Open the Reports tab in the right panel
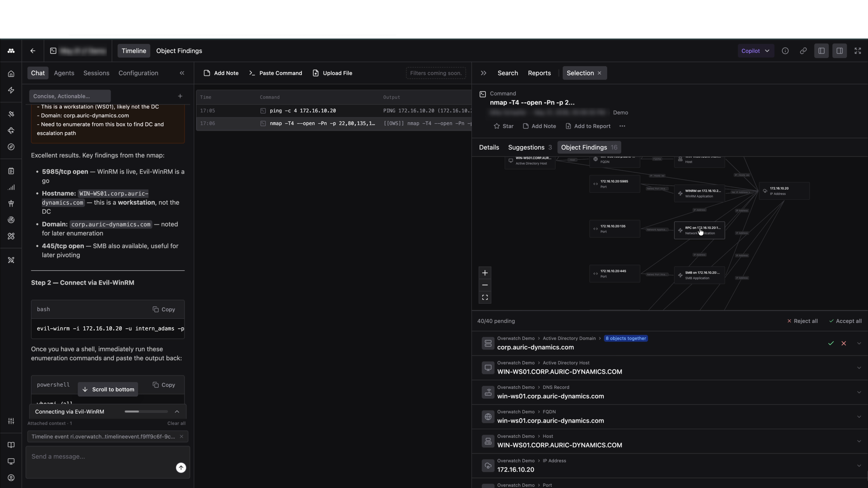The height and width of the screenshot is (488, 868). tap(539, 73)
